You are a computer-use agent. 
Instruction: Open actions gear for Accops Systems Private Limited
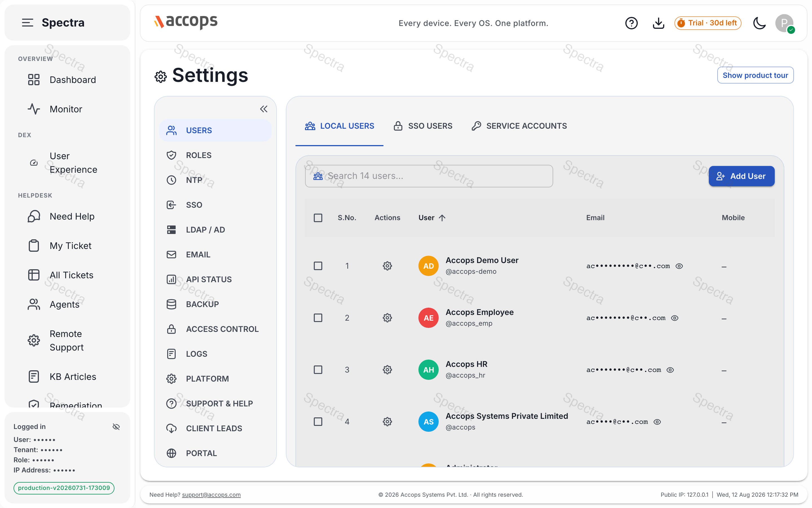click(387, 422)
